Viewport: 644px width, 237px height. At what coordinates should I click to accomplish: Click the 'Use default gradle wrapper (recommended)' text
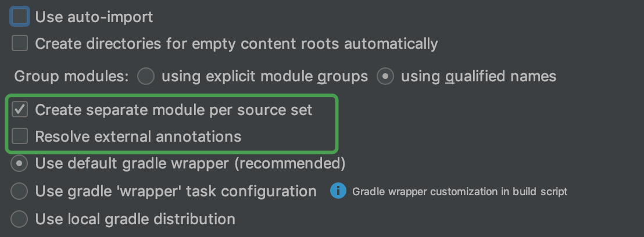click(x=191, y=164)
